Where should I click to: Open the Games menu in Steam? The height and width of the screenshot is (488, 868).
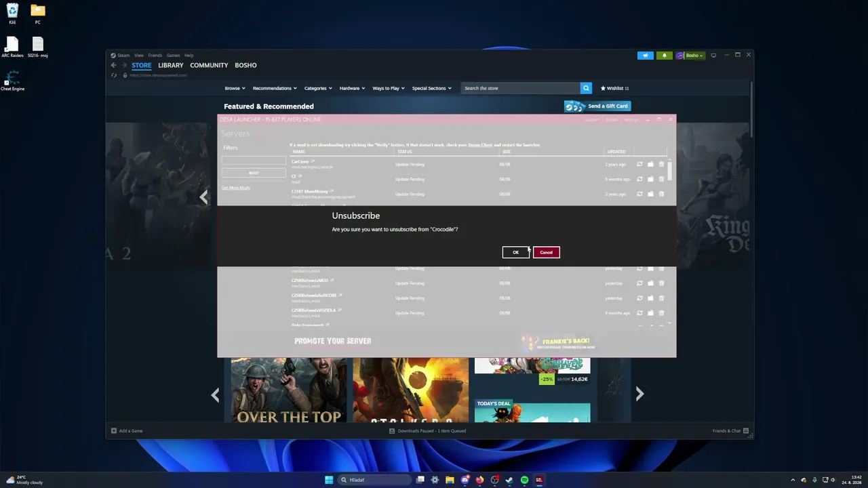coord(173,56)
